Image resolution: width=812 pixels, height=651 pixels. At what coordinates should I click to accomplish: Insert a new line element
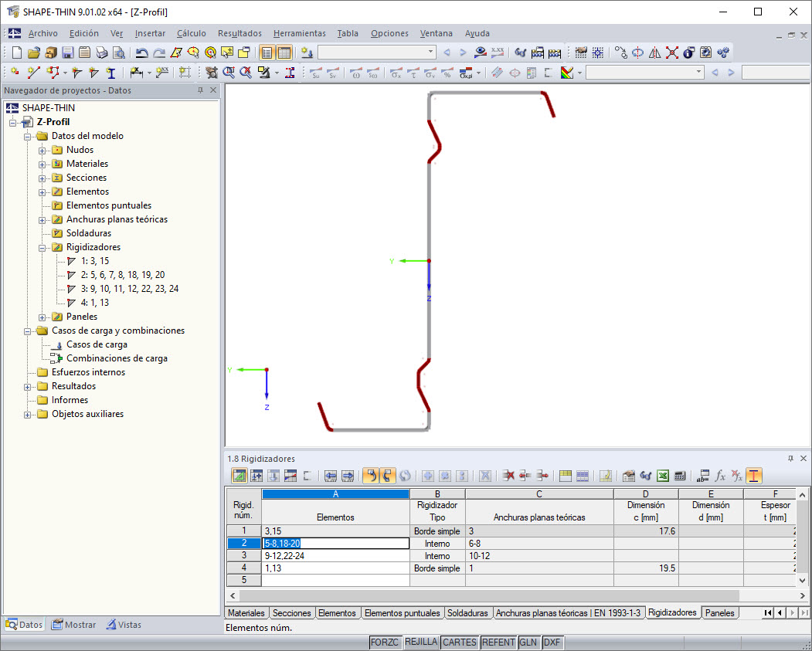pos(34,73)
